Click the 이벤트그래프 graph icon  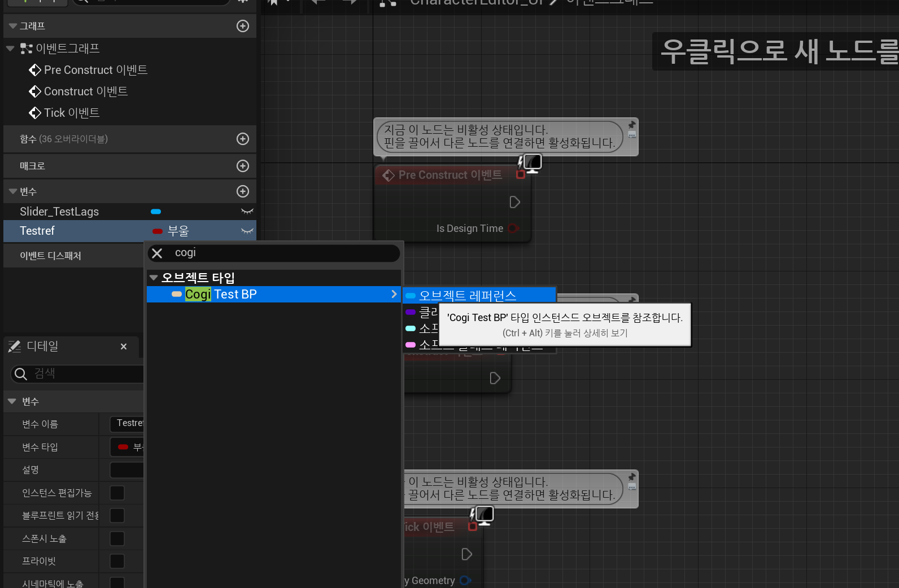(26, 49)
